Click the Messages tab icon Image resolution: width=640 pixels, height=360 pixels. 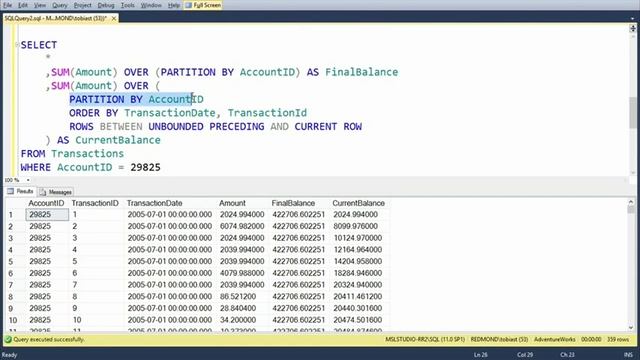[43, 192]
